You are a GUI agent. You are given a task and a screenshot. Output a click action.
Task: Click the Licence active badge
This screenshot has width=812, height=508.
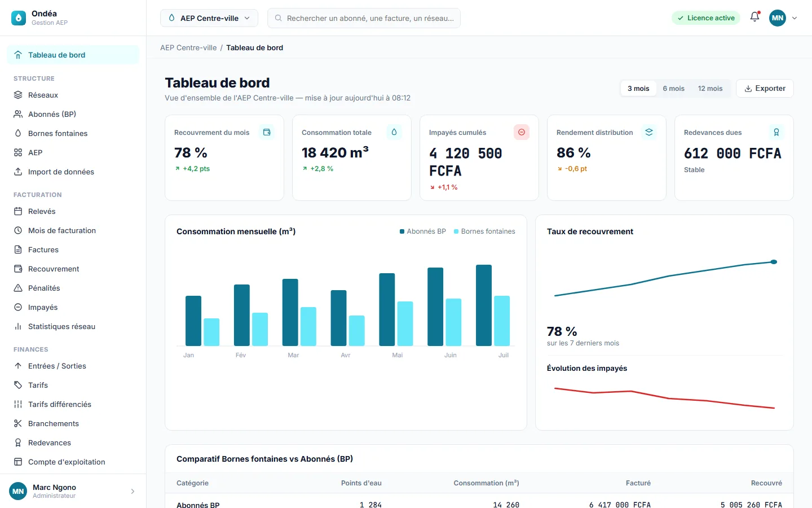click(706, 18)
